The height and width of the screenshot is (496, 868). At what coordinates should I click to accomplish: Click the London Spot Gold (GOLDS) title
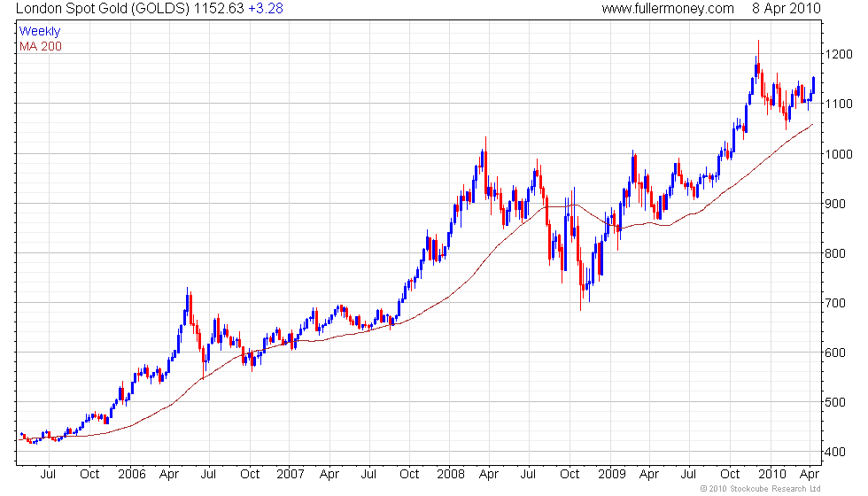click(x=103, y=9)
